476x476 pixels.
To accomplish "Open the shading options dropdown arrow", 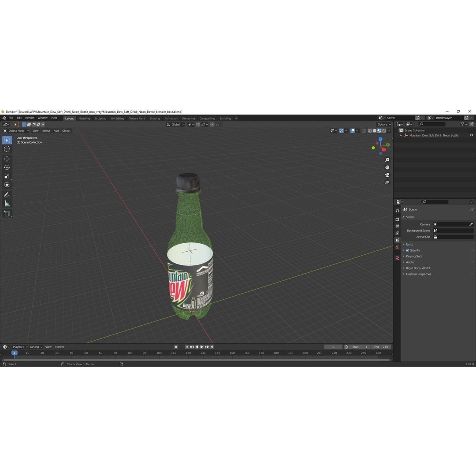I will tap(389, 131).
